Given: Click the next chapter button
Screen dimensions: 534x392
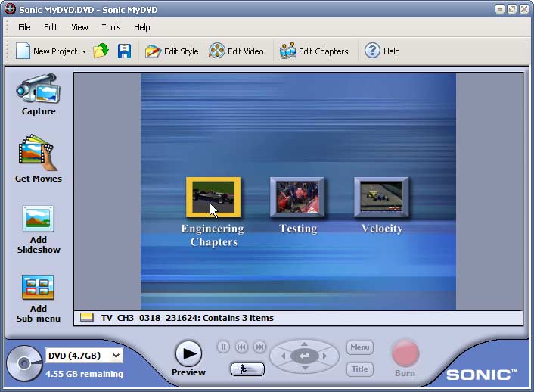Looking at the screenshot, I should pos(260,347).
